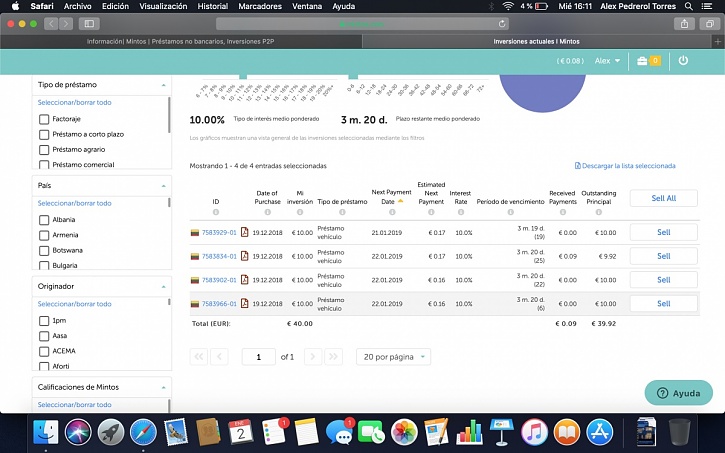The height and width of the screenshot is (453, 725).
Task: Collapse the País filter section
Action: 164,186
